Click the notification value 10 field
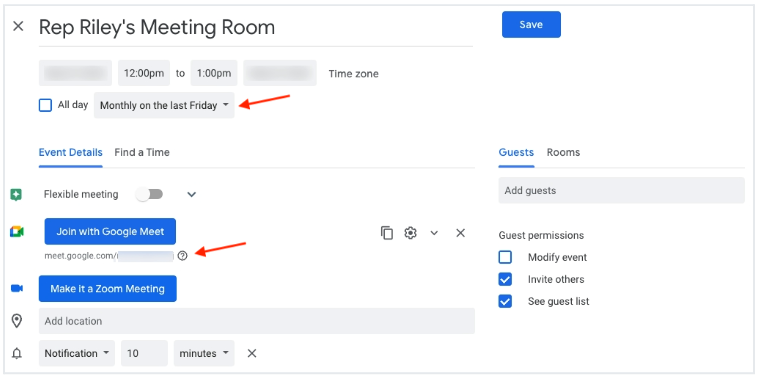This screenshot has height=379, width=760. click(144, 353)
